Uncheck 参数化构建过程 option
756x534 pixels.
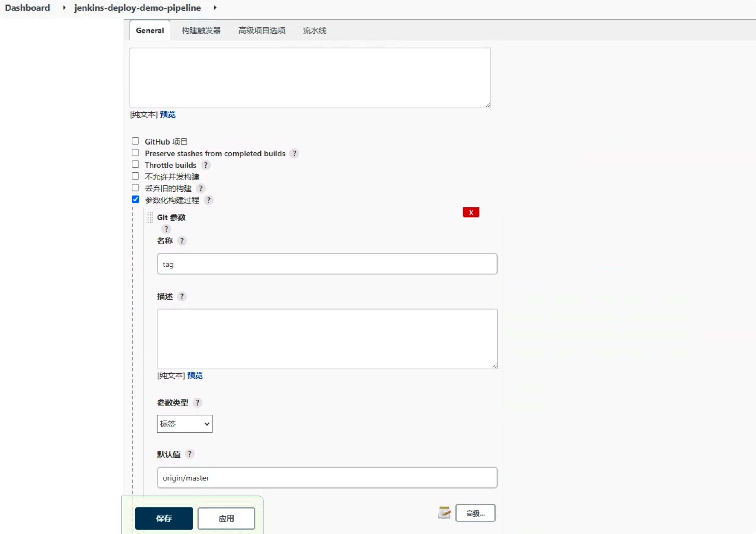click(x=135, y=199)
